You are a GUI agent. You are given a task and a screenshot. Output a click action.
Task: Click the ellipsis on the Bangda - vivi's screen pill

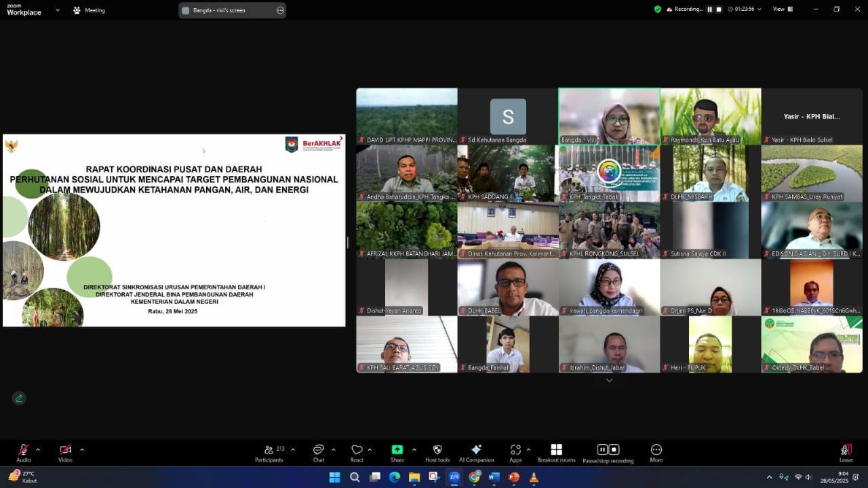(x=280, y=10)
